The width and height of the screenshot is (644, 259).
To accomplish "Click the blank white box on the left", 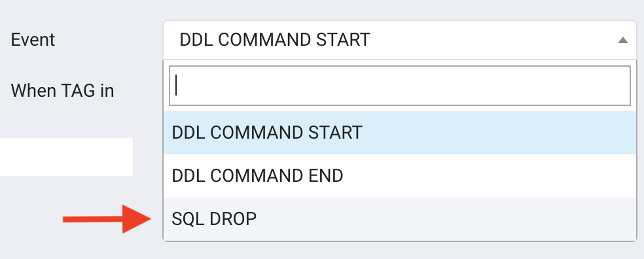I will pos(66,157).
